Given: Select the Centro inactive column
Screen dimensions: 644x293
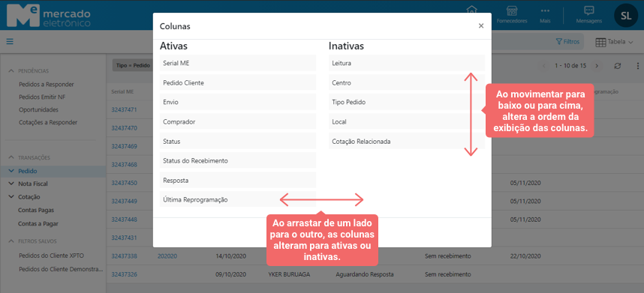Looking at the screenshot, I should (x=407, y=82).
